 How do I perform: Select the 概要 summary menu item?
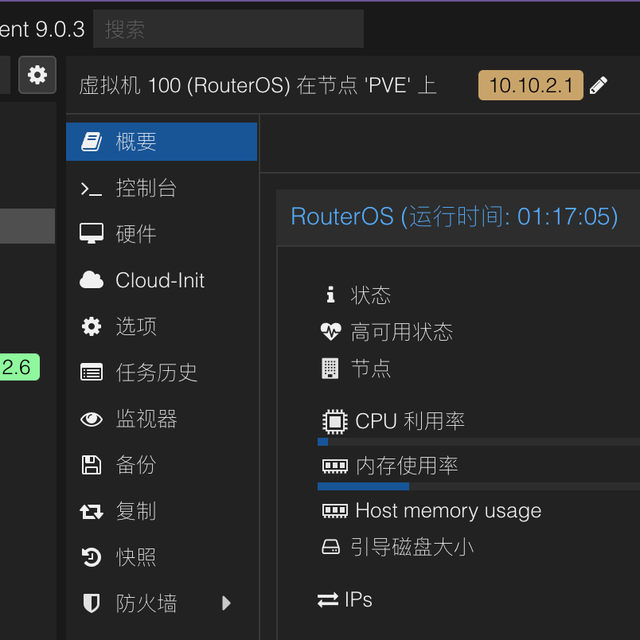[161, 142]
